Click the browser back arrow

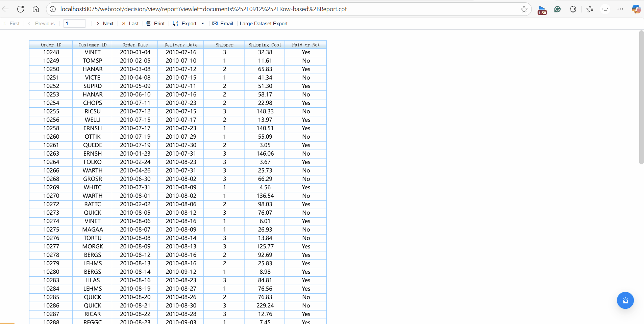pos(5,9)
